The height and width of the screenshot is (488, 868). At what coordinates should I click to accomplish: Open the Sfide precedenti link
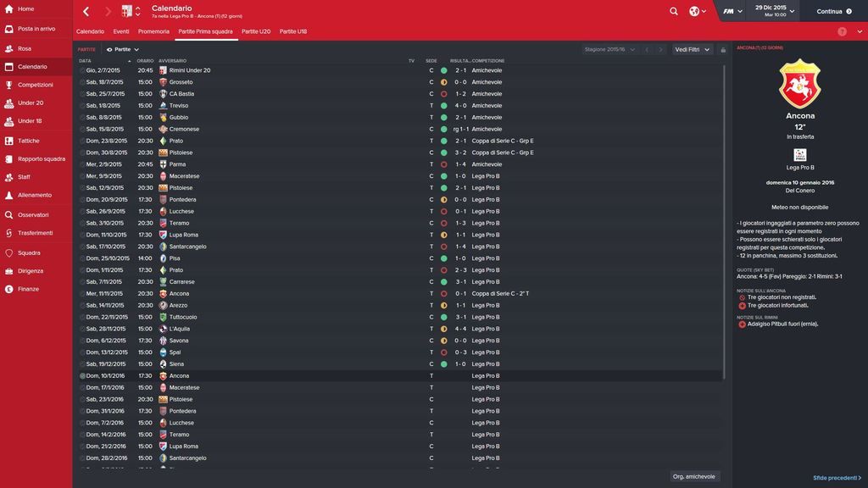click(x=837, y=478)
